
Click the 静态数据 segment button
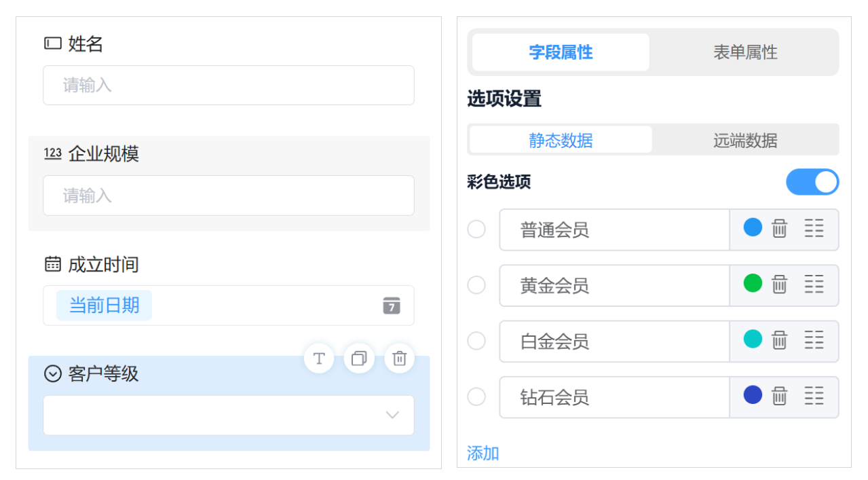(560, 140)
